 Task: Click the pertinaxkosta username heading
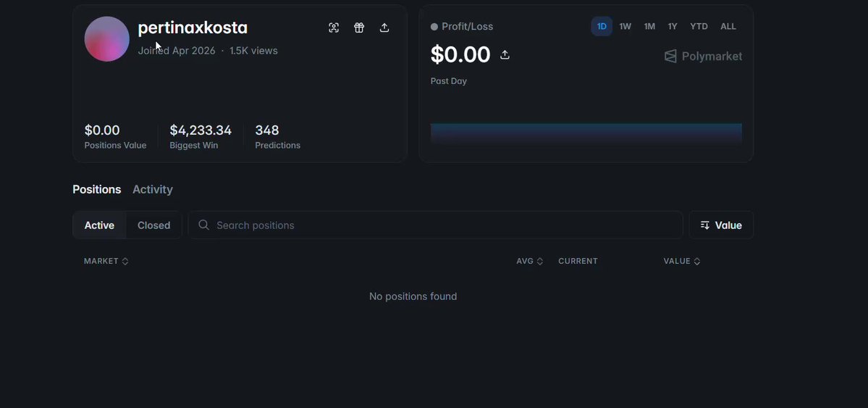(193, 28)
